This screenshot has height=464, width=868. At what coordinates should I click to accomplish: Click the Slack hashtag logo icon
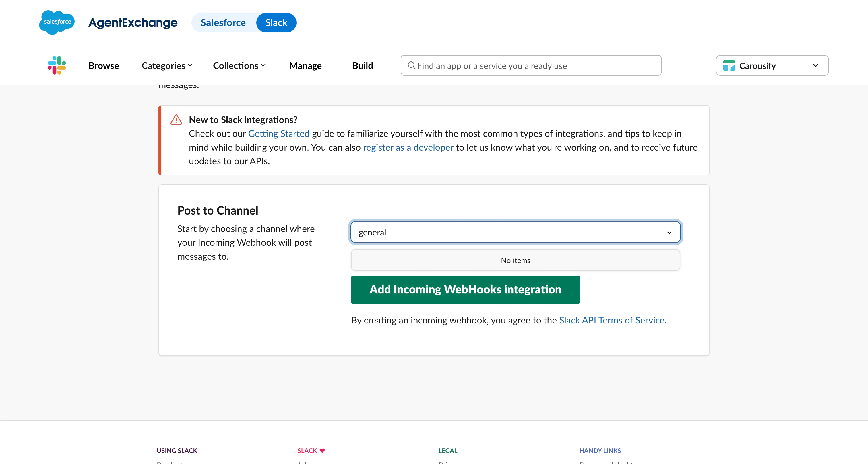(57, 65)
